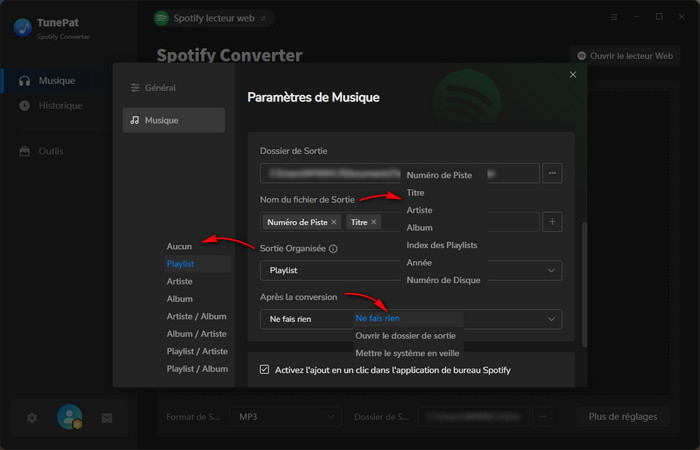Close the settings dialog with the X
Image resolution: width=700 pixels, height=450 pixels.
(x=573, y=74)
